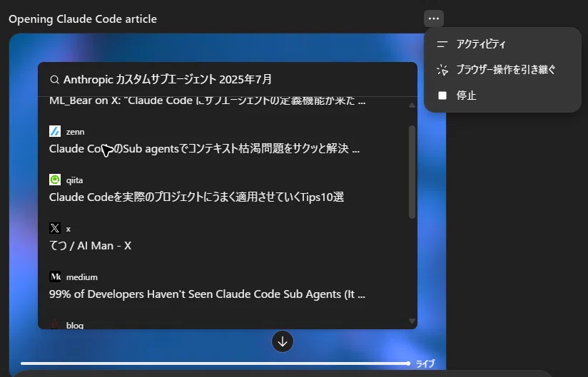Click the medium site favicon

55,277
